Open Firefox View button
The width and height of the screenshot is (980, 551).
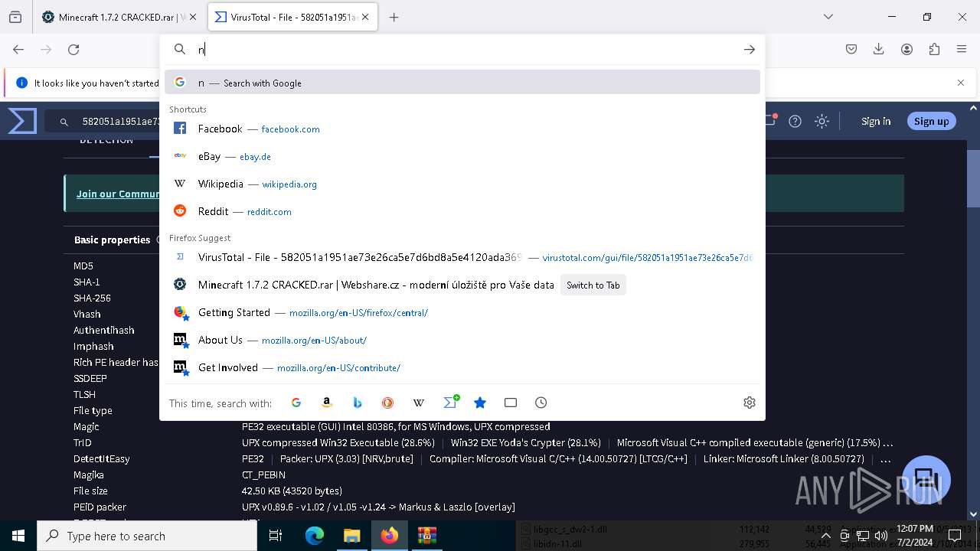coord(15,17)
